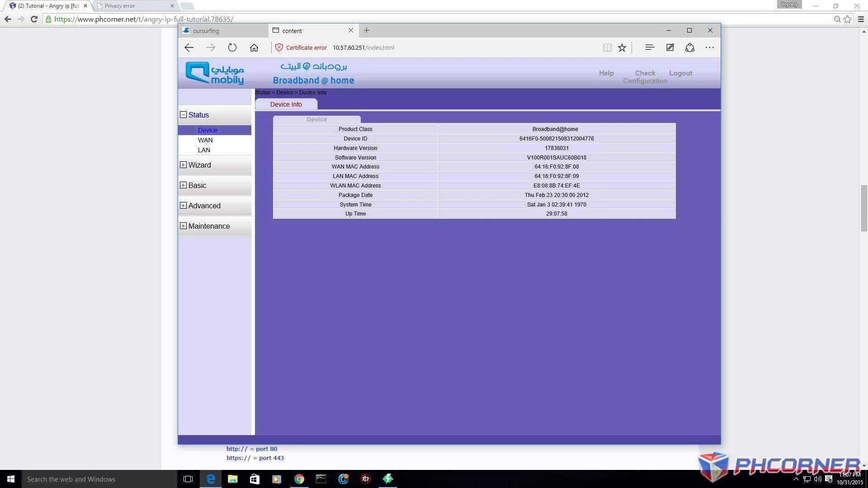Viewport: 868px width, 488px height.
Task: Open Task View on the taskbar
Action: tap(188, 479)
